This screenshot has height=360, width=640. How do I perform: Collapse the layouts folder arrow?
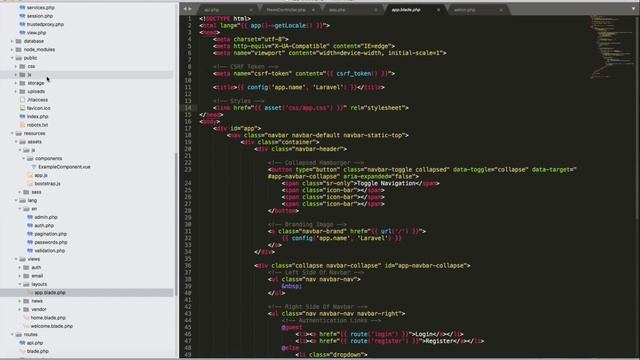tap(20, 284)
